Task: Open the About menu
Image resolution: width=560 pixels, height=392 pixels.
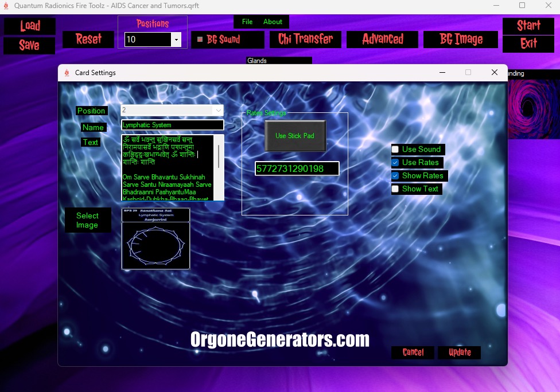Action: (x=273, y=22)
